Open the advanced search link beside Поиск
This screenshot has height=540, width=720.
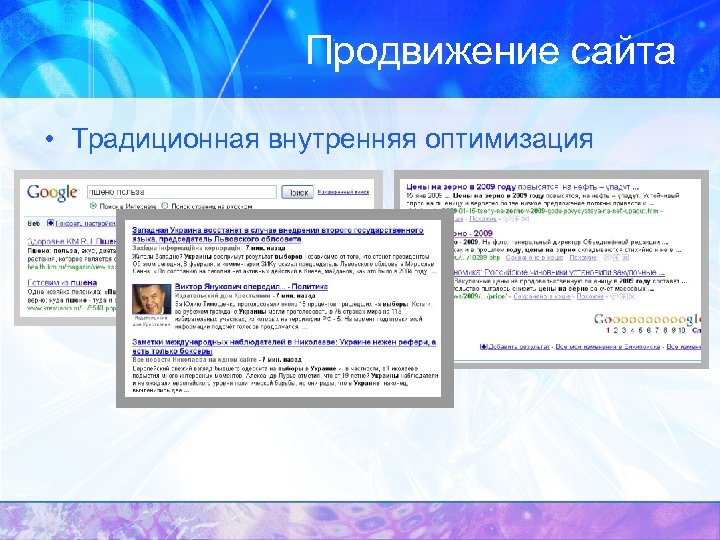coord(343,192)
